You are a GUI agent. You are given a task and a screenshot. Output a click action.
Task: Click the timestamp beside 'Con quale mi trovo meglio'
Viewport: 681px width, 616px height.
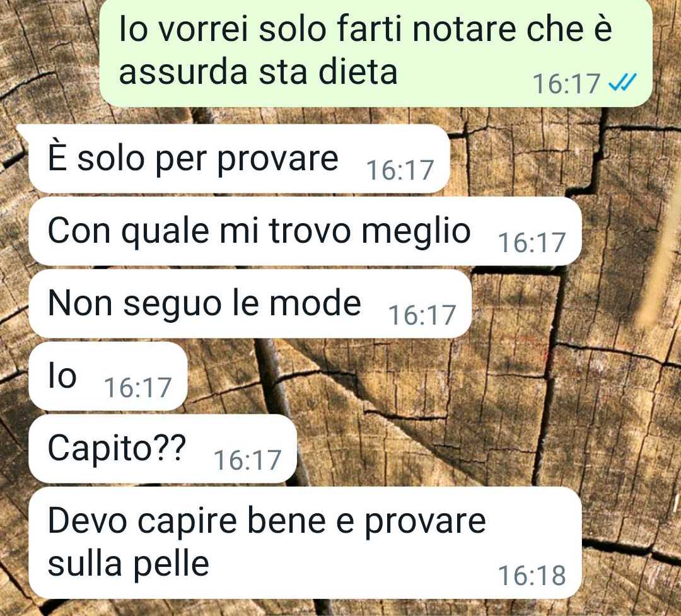pos(532,242)
